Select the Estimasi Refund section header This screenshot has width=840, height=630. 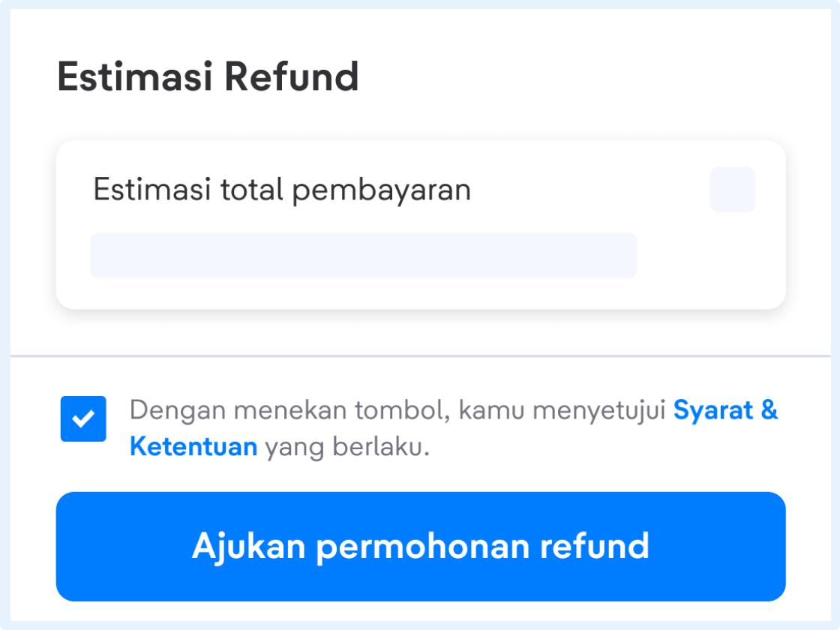coord(208,75)
